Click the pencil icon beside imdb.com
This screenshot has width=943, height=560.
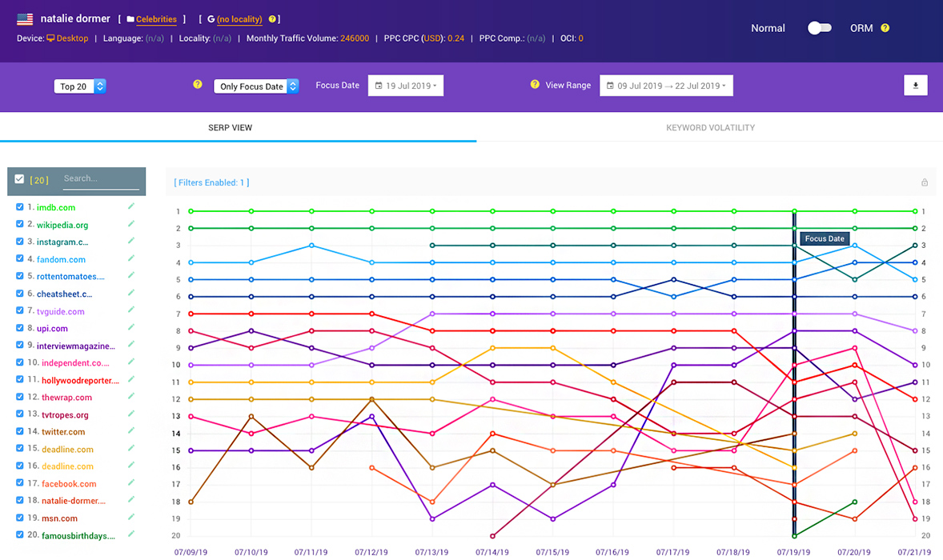(x=131, y=206)
